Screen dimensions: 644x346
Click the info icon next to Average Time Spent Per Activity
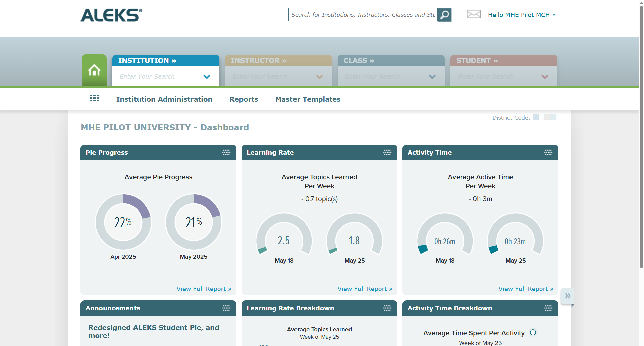[x=533, y=332]
